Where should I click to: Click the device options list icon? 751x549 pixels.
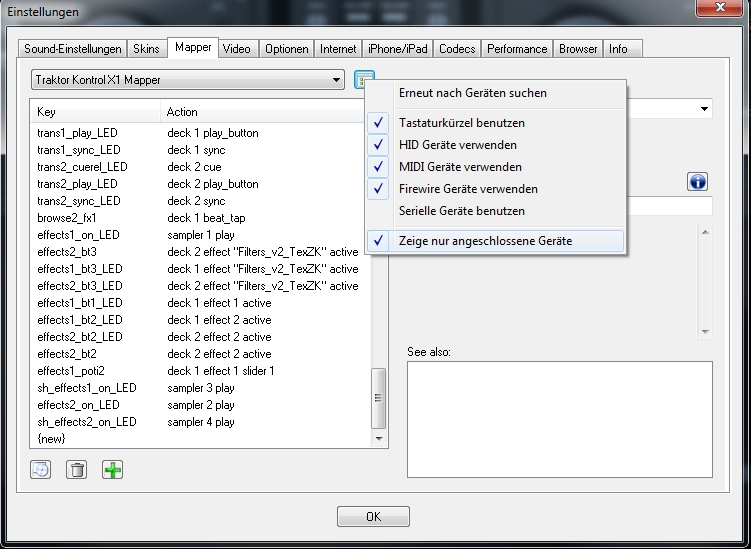pos(364,79)
